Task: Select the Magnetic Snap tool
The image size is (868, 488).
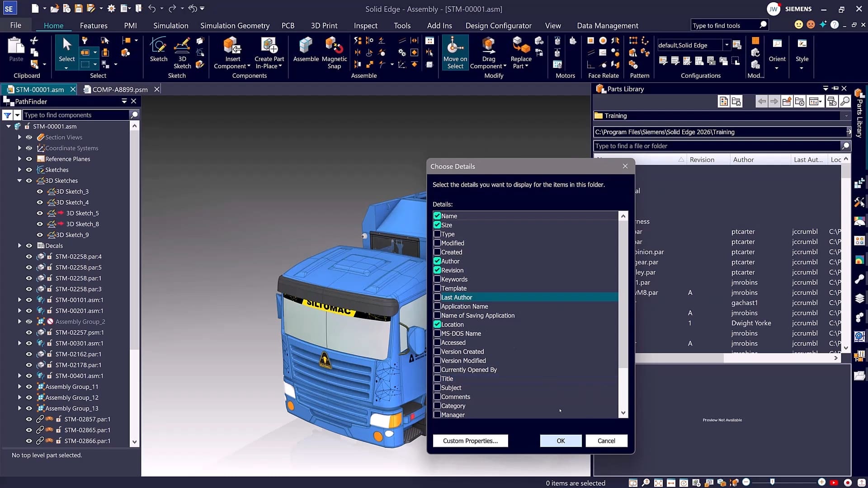Action: pyautogui.click(x=334, y=46)
